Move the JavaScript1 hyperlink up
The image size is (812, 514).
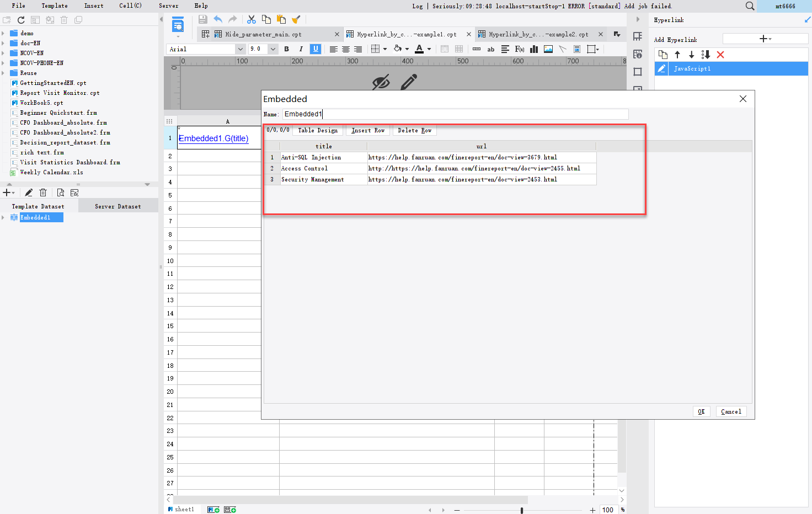[x=677, y=55]
